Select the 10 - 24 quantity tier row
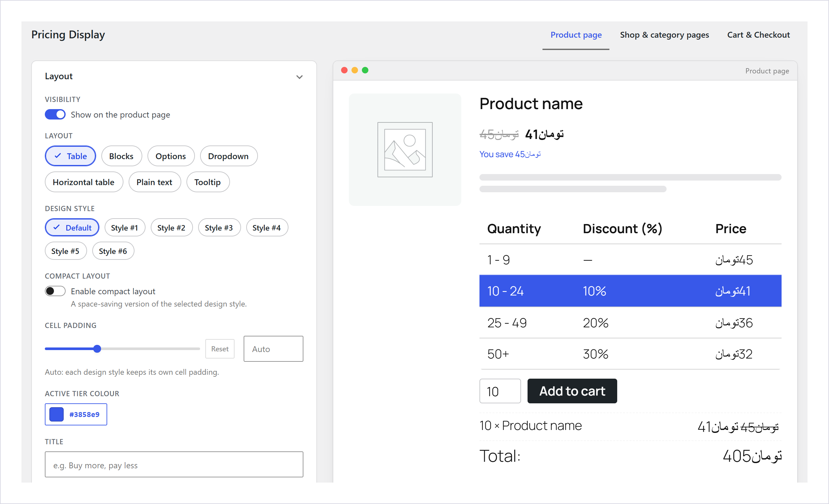 (x=630, y=291)
